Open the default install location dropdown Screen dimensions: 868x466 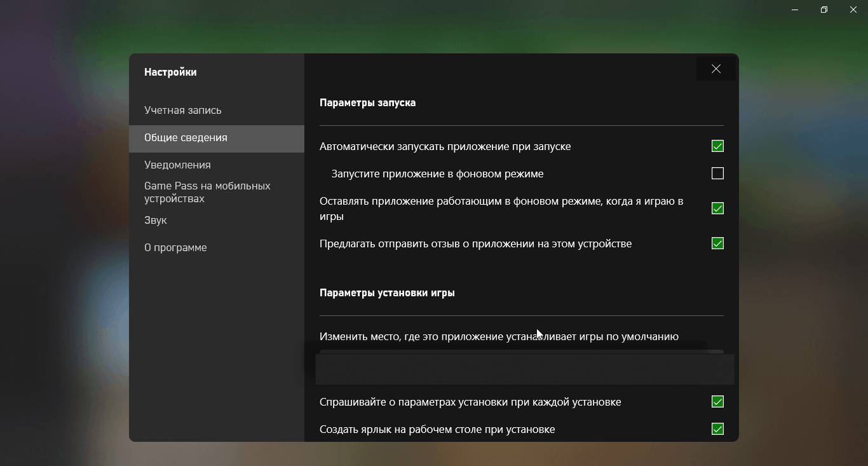[525, 369]
